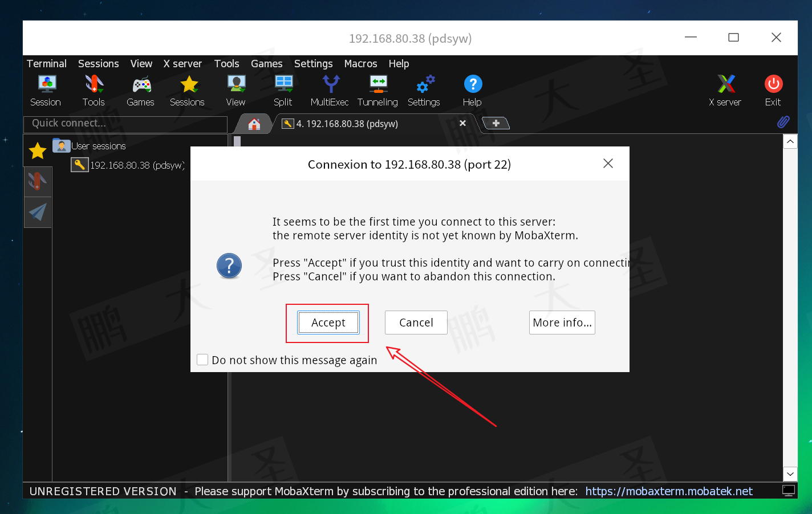The width and height of the screenshot is (812, 514).
Task: Open the Macros menu
Action: tap(361, 64)
